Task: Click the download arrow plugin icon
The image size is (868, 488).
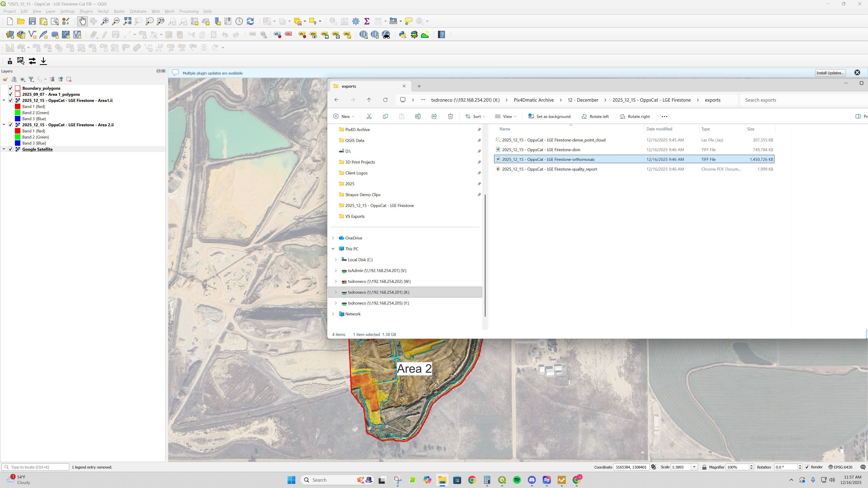Action: point(43,61)
